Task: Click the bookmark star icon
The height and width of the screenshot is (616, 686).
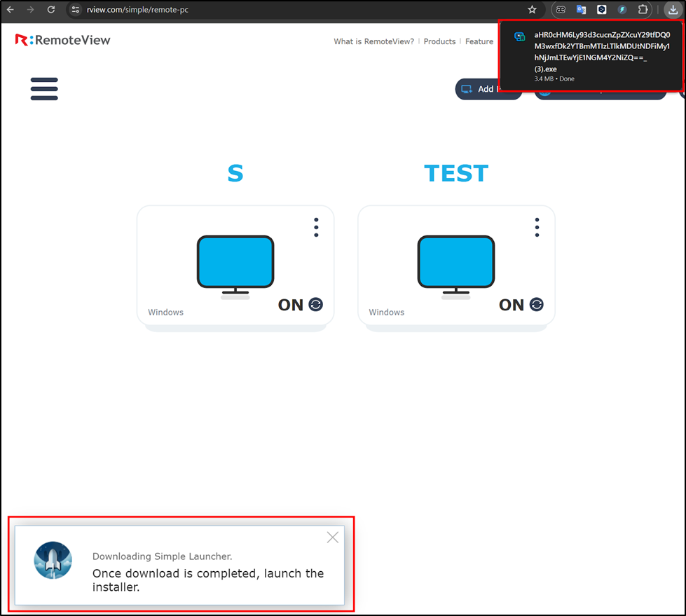Action: point(532,10)
